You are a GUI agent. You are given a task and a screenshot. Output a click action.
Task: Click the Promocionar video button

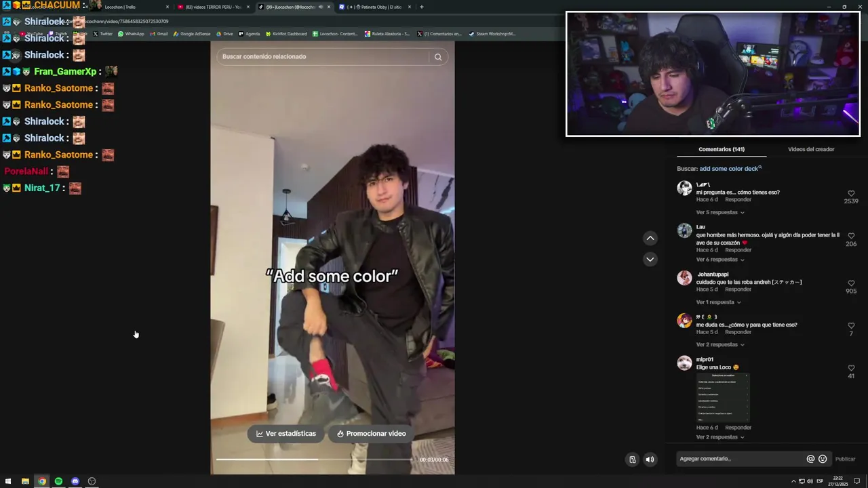pos(371,434)
